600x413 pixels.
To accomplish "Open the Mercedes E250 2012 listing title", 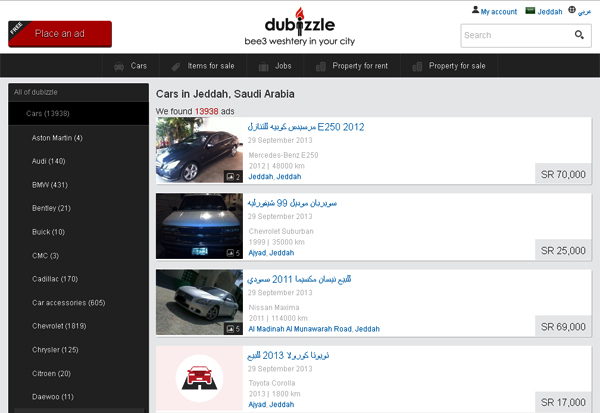I will pos(306,127).
